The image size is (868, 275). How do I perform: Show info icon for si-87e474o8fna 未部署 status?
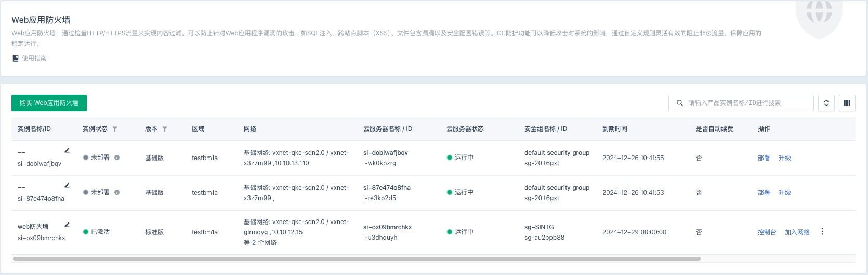point(117,192)
